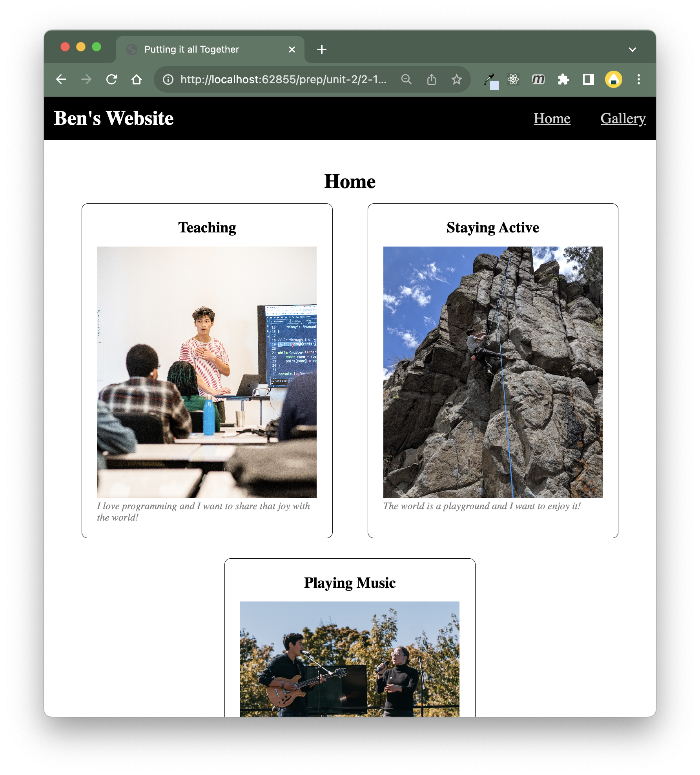700x775 pixels.
Task: Open the Chrome three-dot menu
Action: [638, 80]
